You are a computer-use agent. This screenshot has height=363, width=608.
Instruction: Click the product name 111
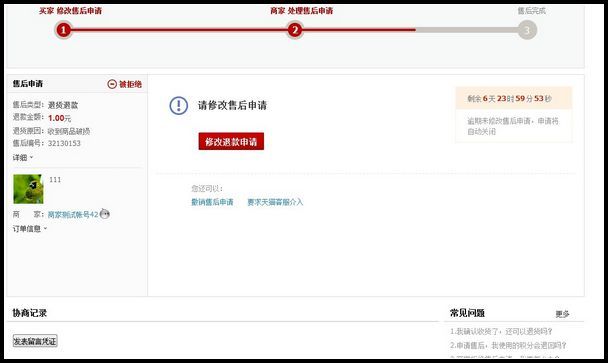(x=55, y=180)
